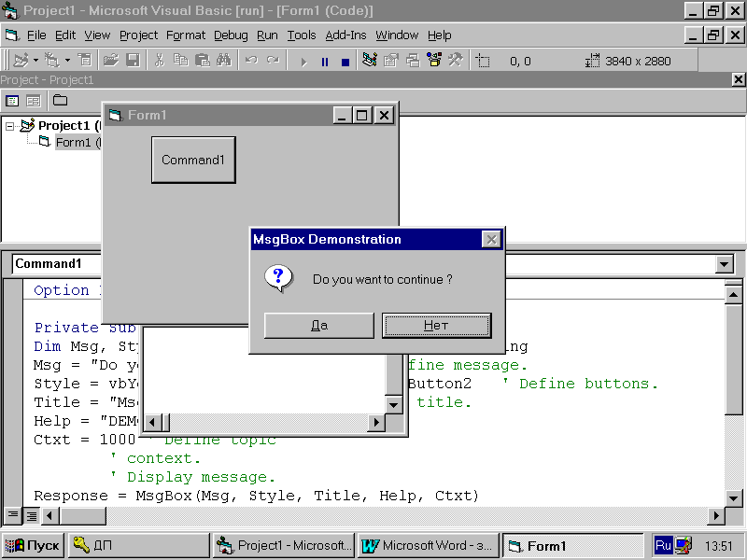Switch to Microsoft Word taskbar button
This screenshot has width=747, height=560.
[428, 545]
